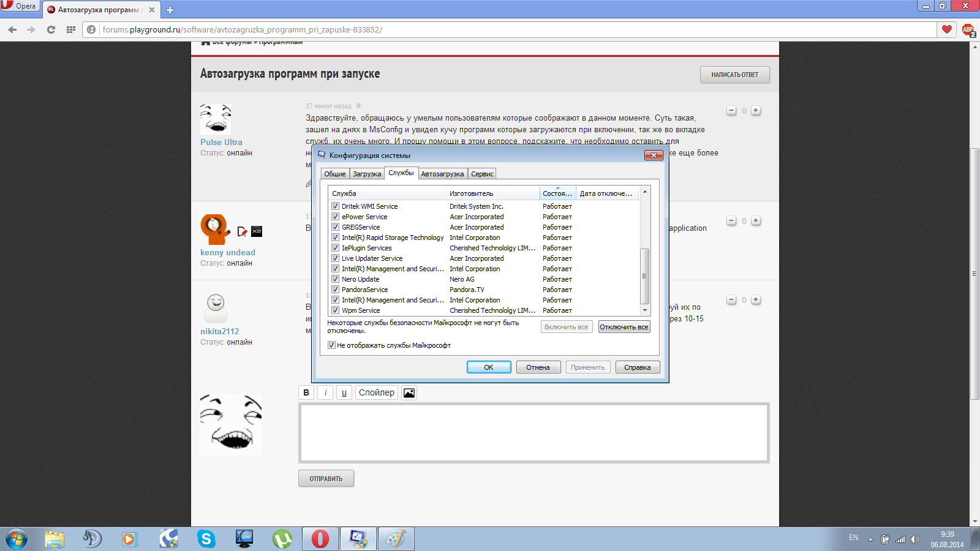
Task: Vote down Pulse Ultra's post
Action: coord(731,111)
